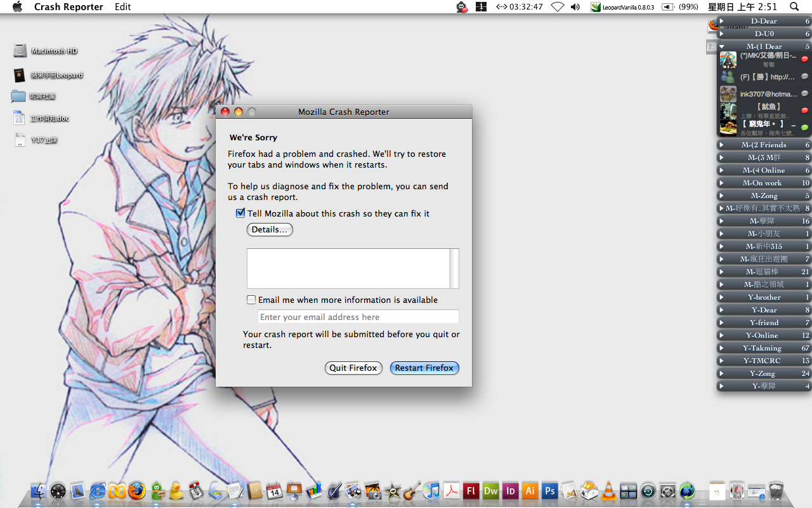Uncheck Tell Mozilla about this crash
The image size is (812, 508).
[x=240, y=213]
